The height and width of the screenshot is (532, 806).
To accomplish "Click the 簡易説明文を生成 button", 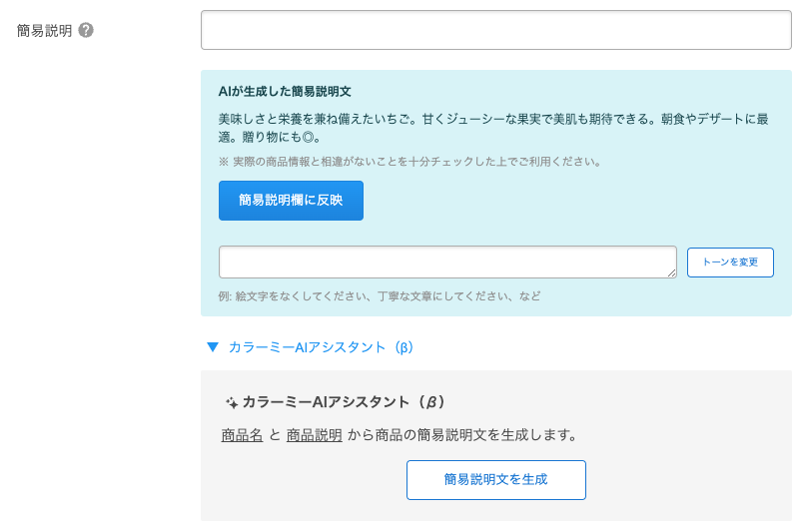I will point(495,480).
